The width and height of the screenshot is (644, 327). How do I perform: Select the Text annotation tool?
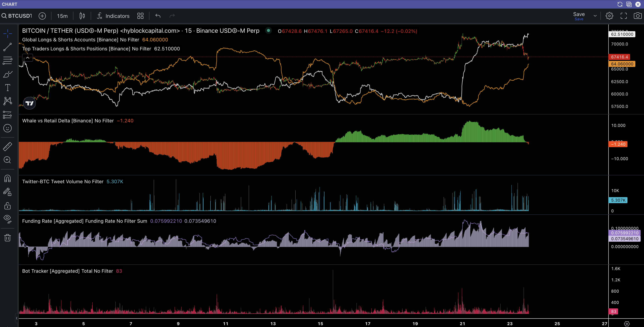click(x=8, y=88)
